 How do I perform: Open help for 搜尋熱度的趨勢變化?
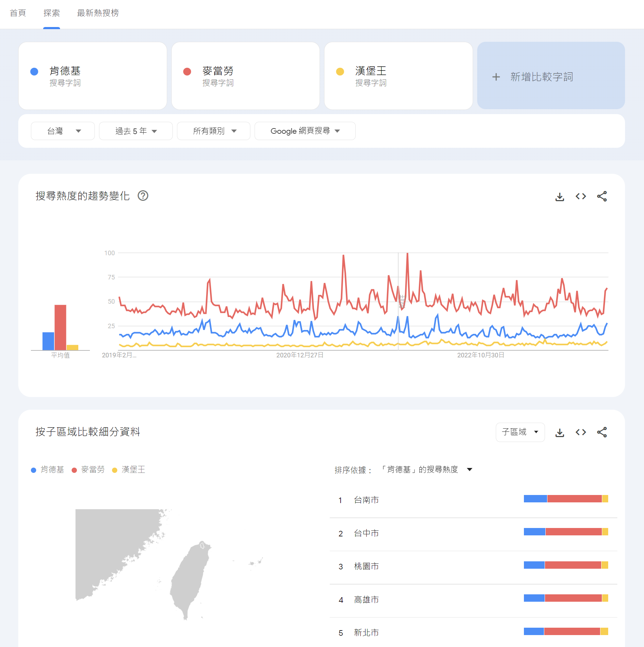click(x=143, y=196)
